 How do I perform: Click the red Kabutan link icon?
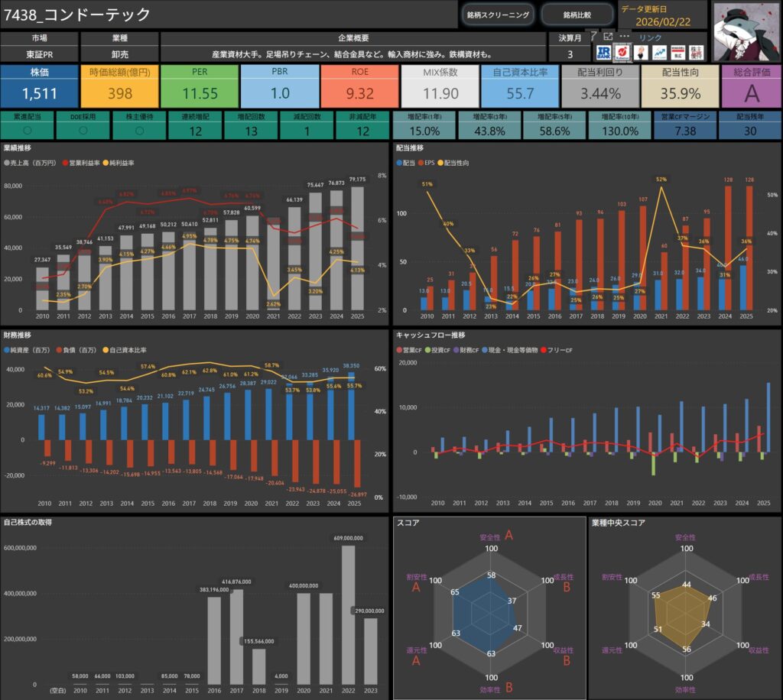click(622, 52)
